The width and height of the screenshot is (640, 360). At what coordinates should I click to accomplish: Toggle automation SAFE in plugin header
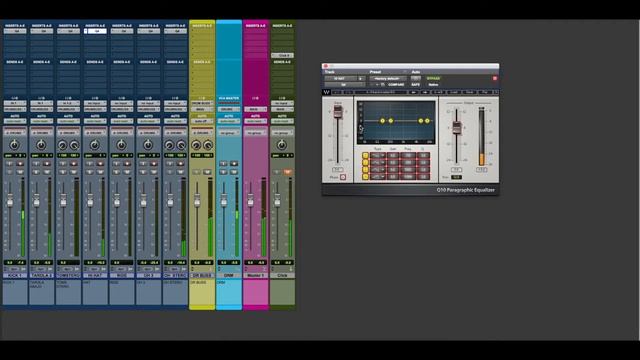click(x=416, y=84)
